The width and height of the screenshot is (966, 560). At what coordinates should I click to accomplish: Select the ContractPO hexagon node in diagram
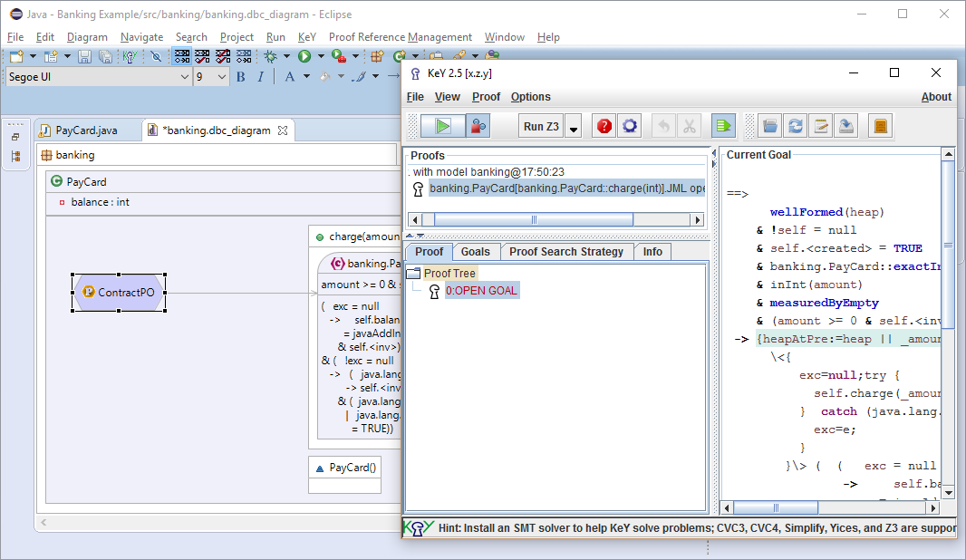pos(119,293)
